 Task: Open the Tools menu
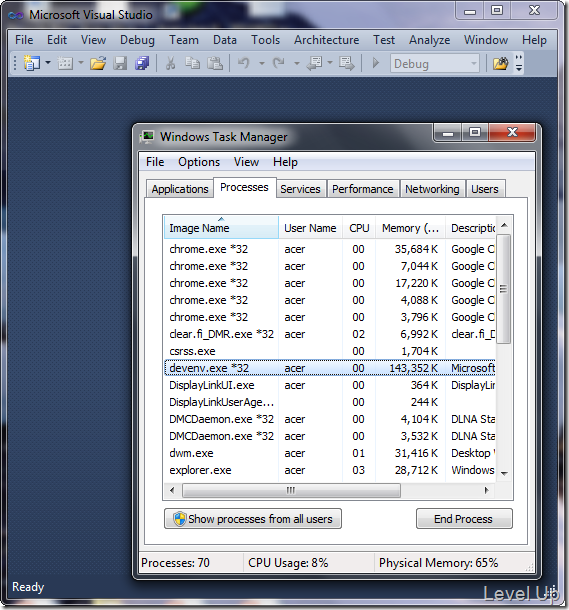[x=265, y=40]
